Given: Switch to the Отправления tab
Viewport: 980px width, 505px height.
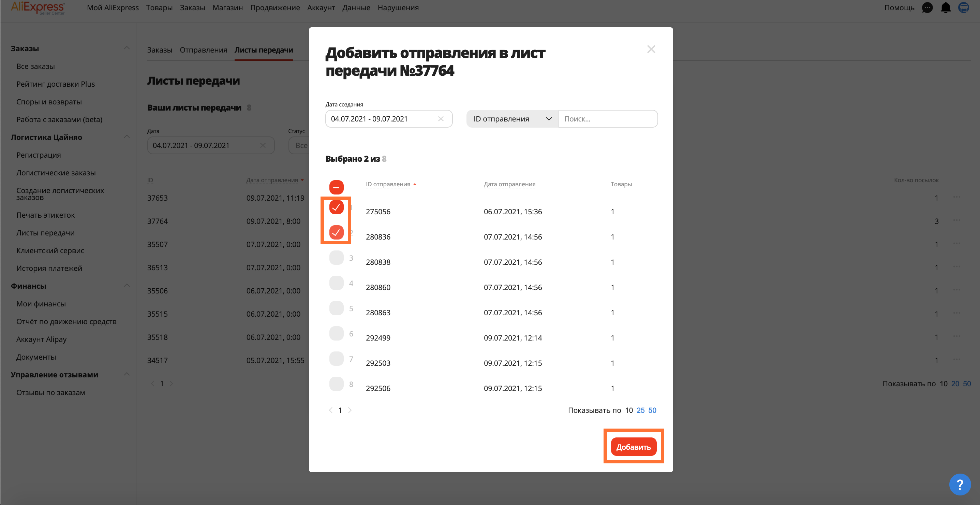Looking at the screenshot, I should point(203,50).
